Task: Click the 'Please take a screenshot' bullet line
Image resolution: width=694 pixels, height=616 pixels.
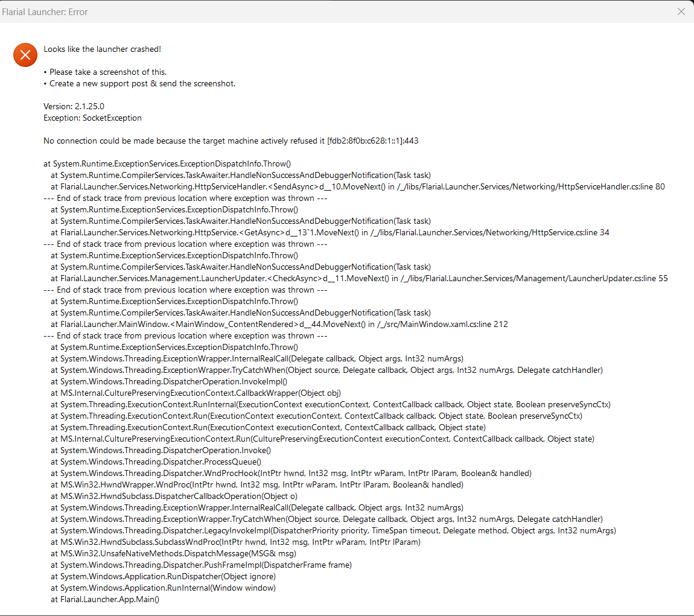Action: click(x=105, y=72)
